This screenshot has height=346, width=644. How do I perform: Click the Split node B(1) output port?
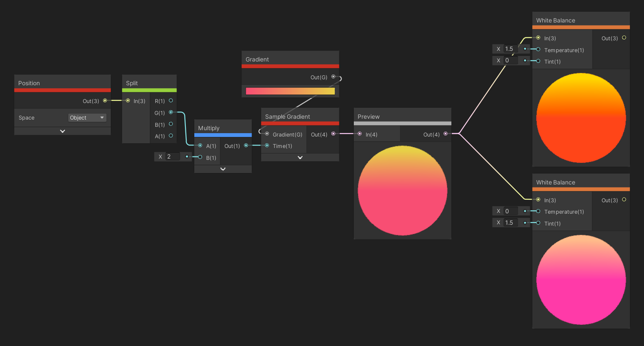click(x=171, y=124)
